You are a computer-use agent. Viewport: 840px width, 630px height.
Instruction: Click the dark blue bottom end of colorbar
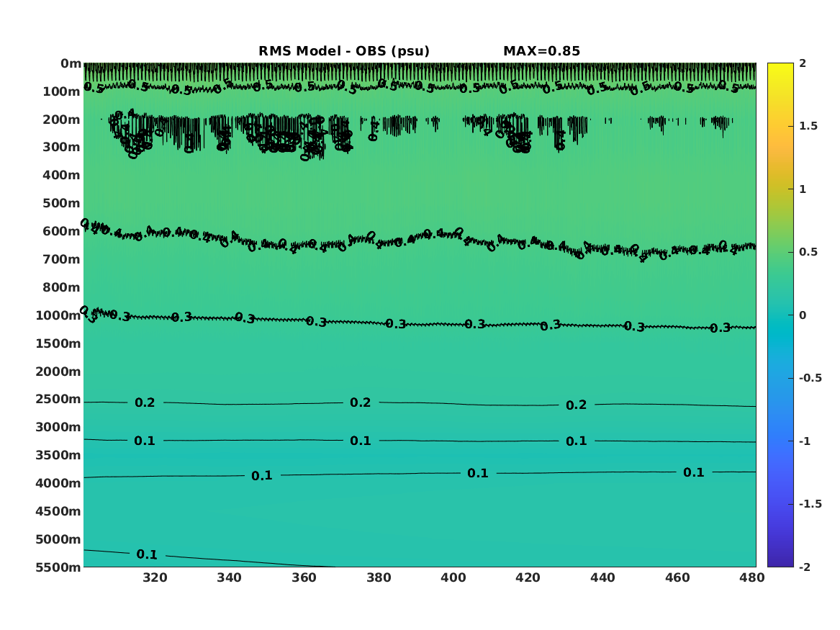(x=780, y=562)
